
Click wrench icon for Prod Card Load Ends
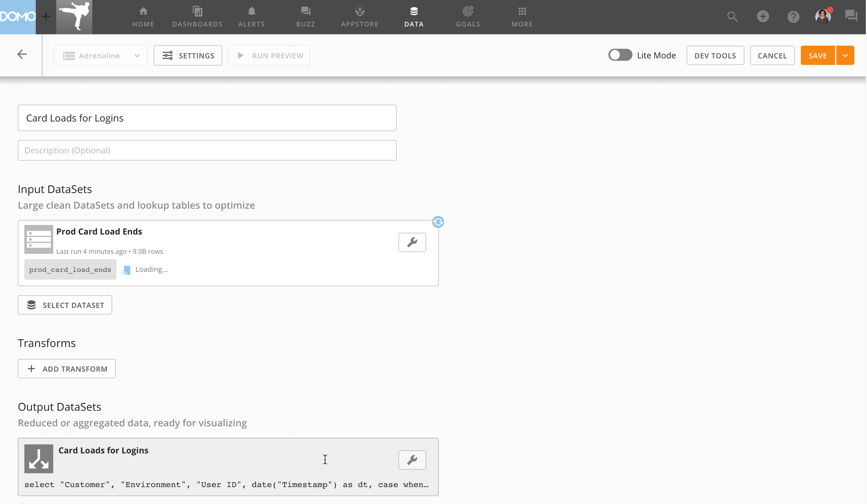412,242
